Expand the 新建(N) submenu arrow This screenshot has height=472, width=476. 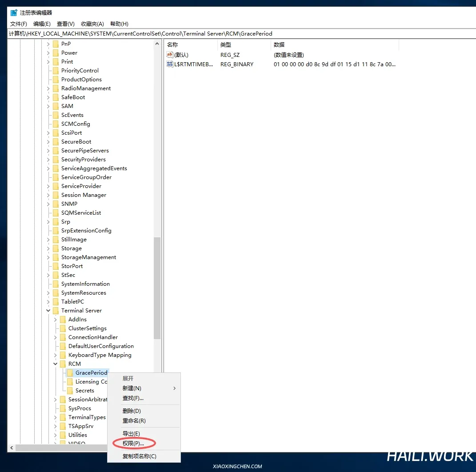coord(174,388)
